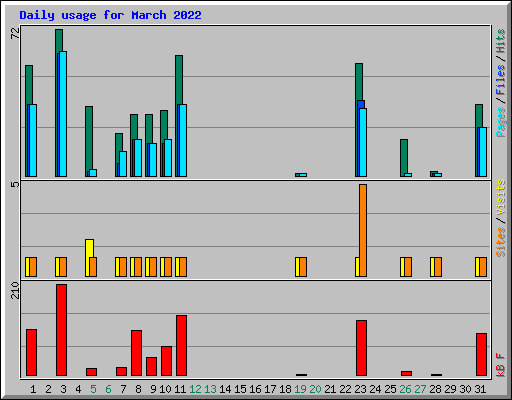Select day "24" on the date axis
The image size is (512, 400).
375,389
